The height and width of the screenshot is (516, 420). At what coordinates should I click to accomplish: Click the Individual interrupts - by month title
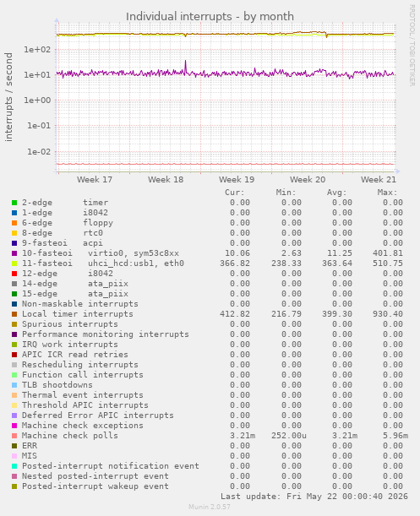pos(210,16)
